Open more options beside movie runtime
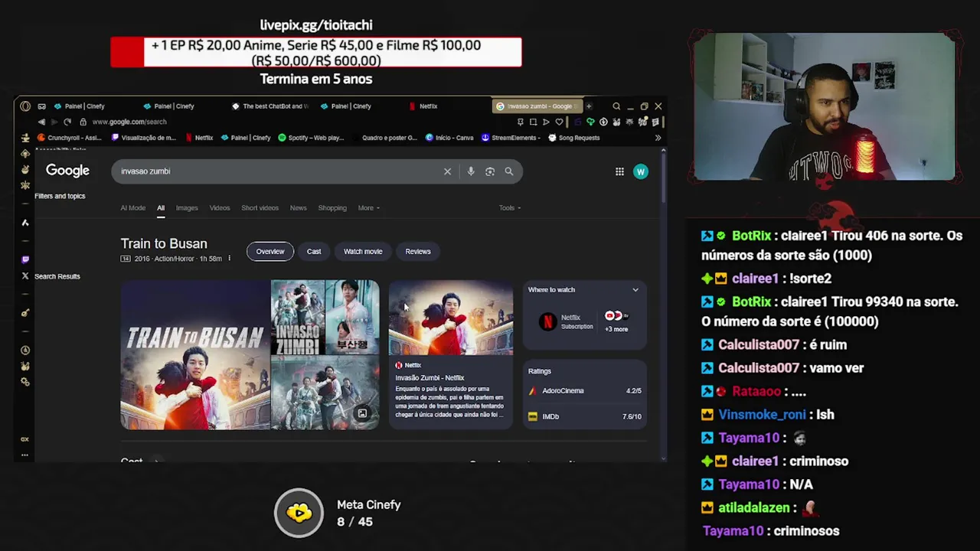 coord(229,259)
